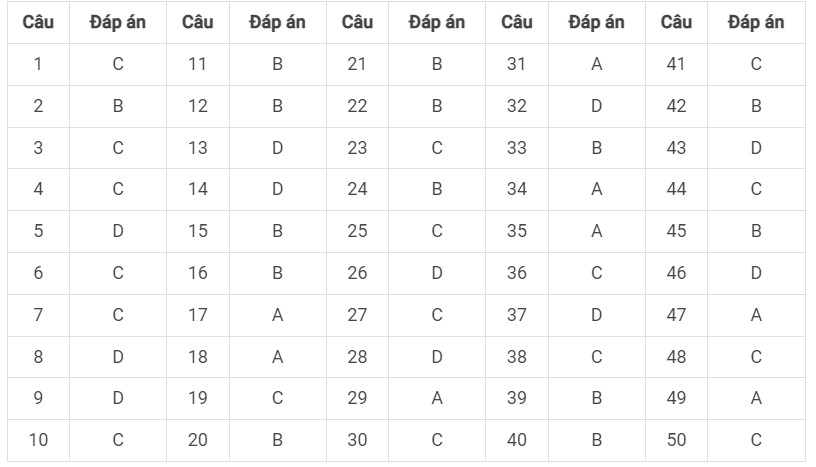The width and height of the screenshot is (816, 467).
Task: Click answer D for question 13
Action: [277, 148]
